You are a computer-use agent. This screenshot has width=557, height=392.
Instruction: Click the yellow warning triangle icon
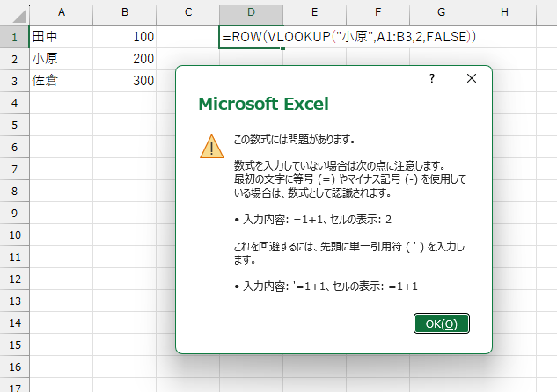(x=211, y=147)
